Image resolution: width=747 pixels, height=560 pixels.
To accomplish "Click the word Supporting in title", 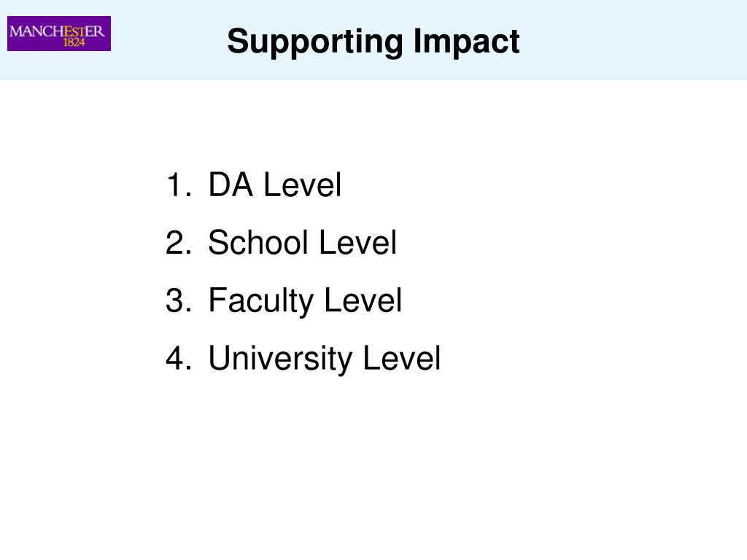I will (x=315, y=43).
